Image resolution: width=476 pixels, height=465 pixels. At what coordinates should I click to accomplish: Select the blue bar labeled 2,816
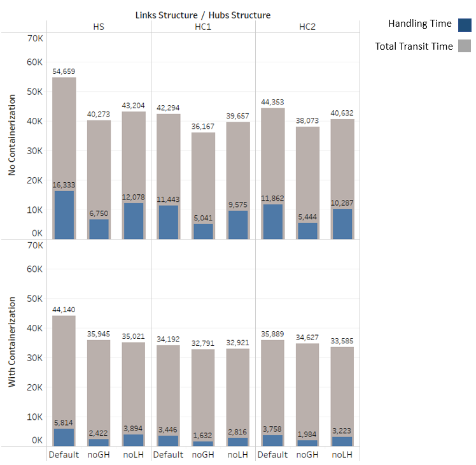[238, 442]
